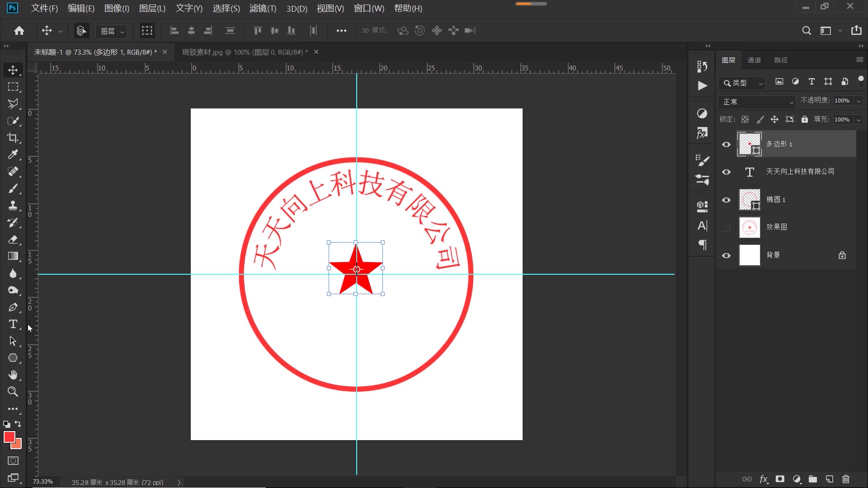Click the Search icon in the options bar

click(807, 30)
